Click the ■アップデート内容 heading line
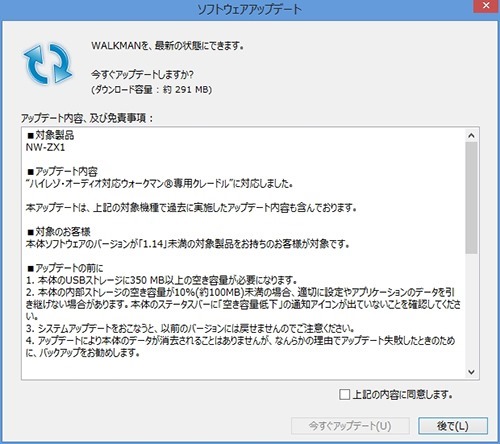500x444 pixels. (62, 171)
